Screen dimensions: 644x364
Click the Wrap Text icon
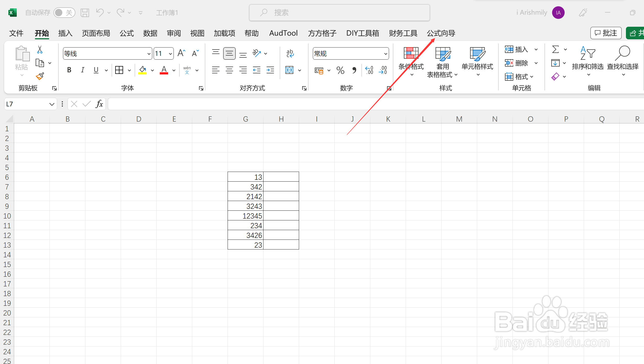click(x=290, y=53)
